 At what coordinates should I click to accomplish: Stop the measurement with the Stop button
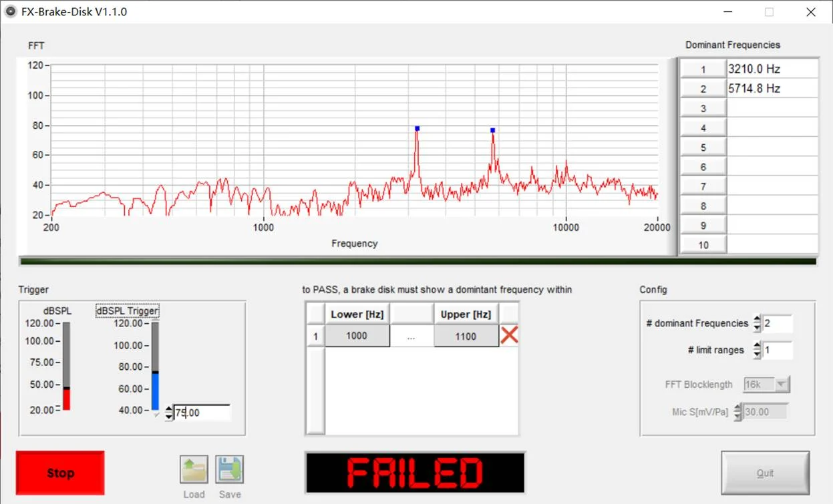point(60,473)
